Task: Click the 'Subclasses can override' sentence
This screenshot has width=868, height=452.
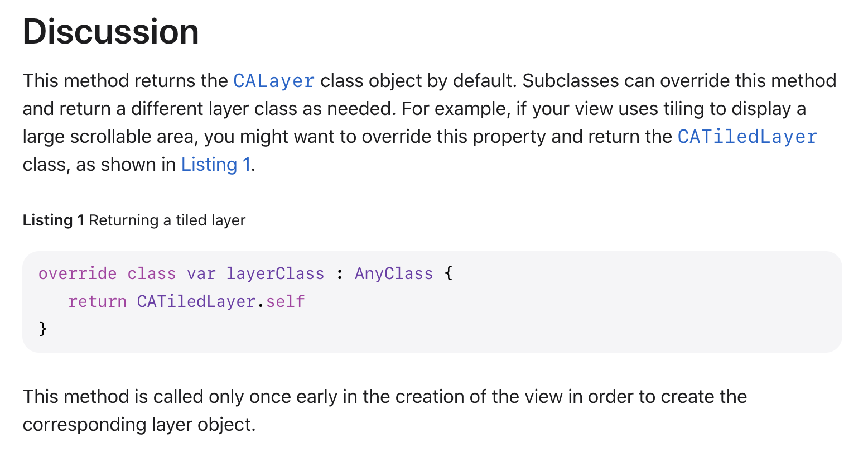Action: [x=679, y=81]
